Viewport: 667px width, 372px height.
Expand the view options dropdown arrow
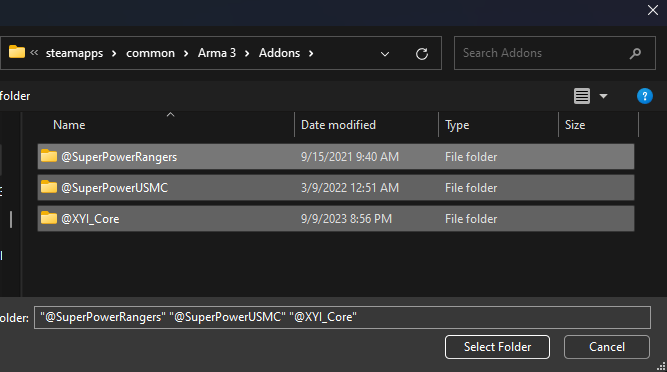point(603,96)
